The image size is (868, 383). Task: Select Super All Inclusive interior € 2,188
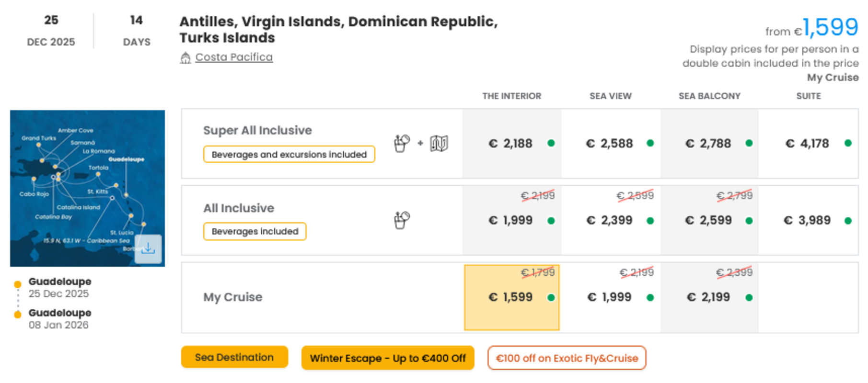512,143
